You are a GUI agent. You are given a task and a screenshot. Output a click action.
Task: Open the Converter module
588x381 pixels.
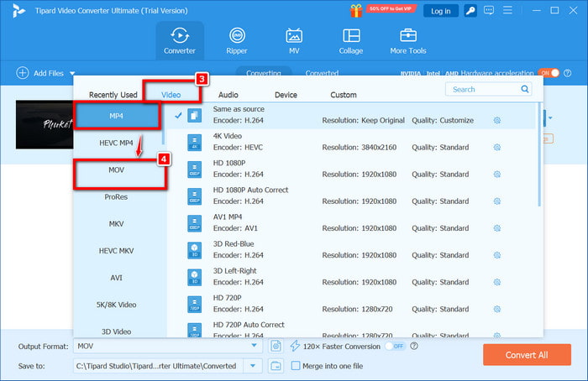[x=180, y=41]
